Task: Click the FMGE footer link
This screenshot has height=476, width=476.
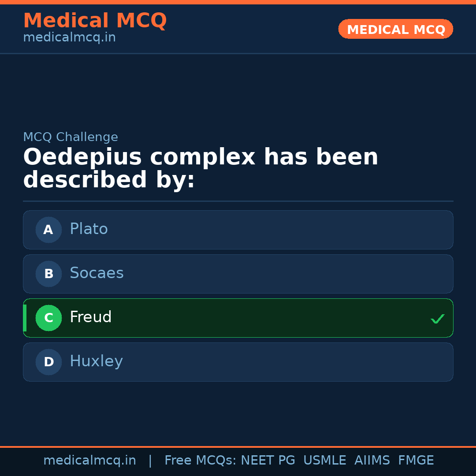Action: pos(416,460)
